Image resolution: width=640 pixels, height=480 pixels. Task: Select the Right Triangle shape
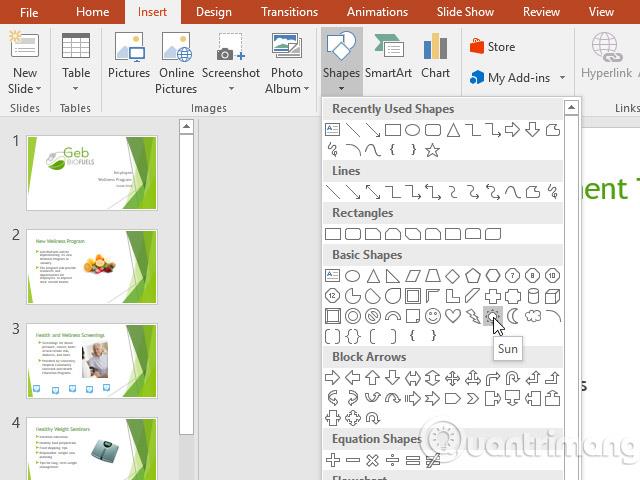click(393, 276)
